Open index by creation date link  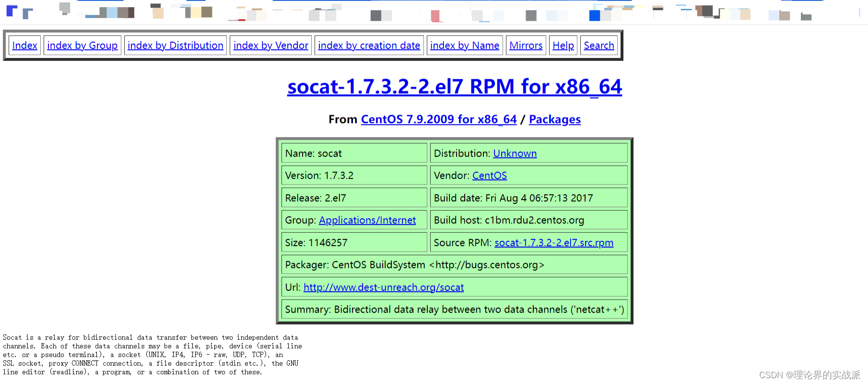coord(369,46)
